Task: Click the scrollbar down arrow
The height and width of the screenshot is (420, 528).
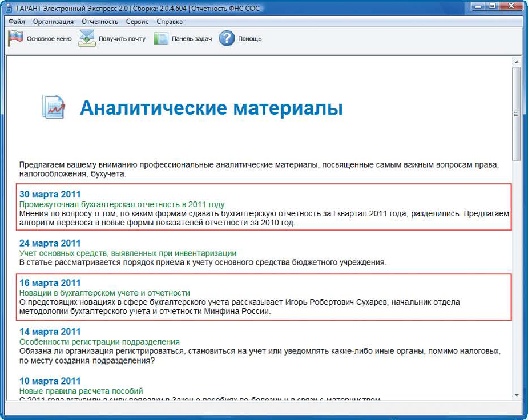Action: tap(516, 395)
